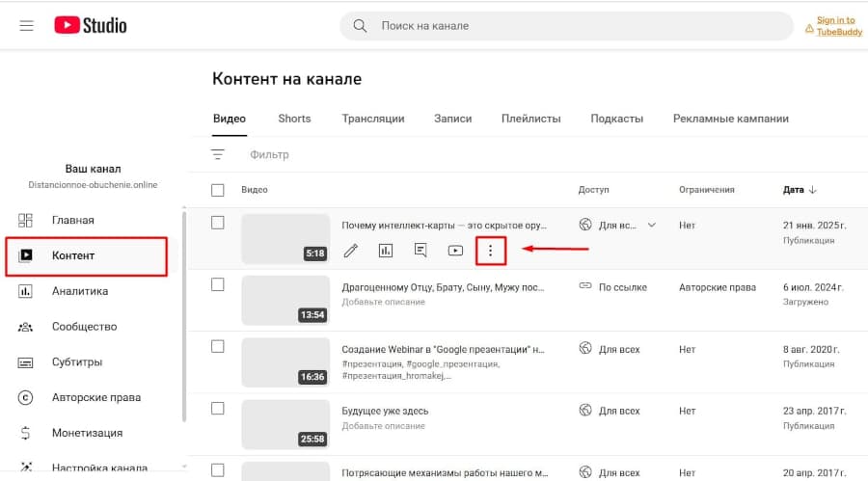Click the Ограничения column header
Screen dimensions: 868x481
click(707, 190)
